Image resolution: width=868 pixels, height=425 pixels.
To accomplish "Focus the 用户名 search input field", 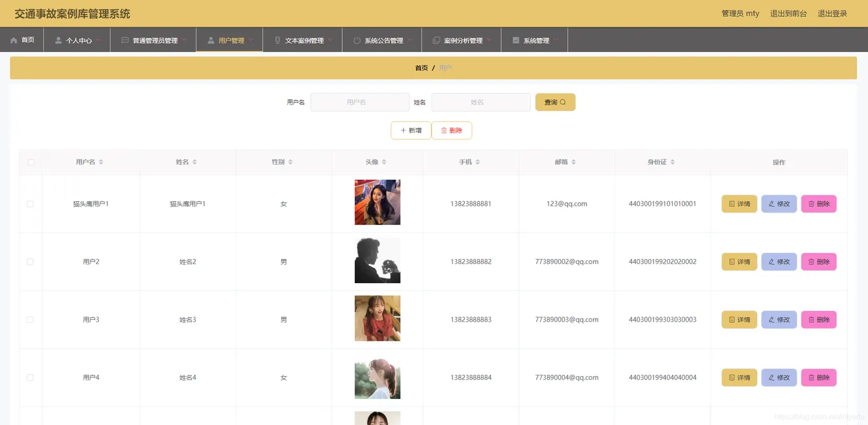I will pos(360,102).
